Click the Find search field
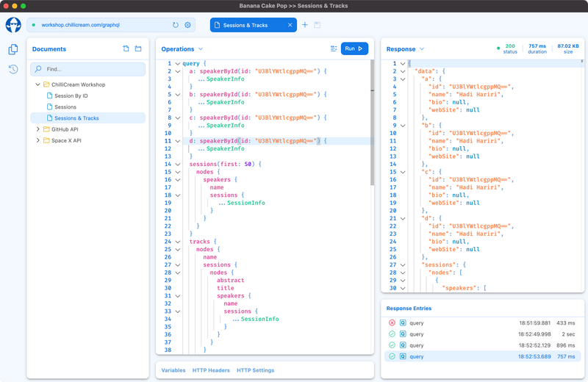Image resolution: width=588 pixels, height=382 pixels. coord(88,69)
